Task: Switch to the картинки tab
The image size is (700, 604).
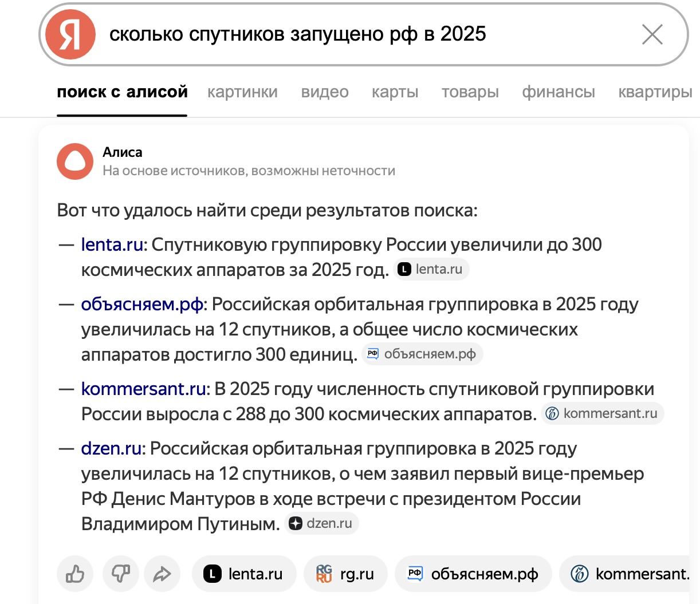Action: 242,92
